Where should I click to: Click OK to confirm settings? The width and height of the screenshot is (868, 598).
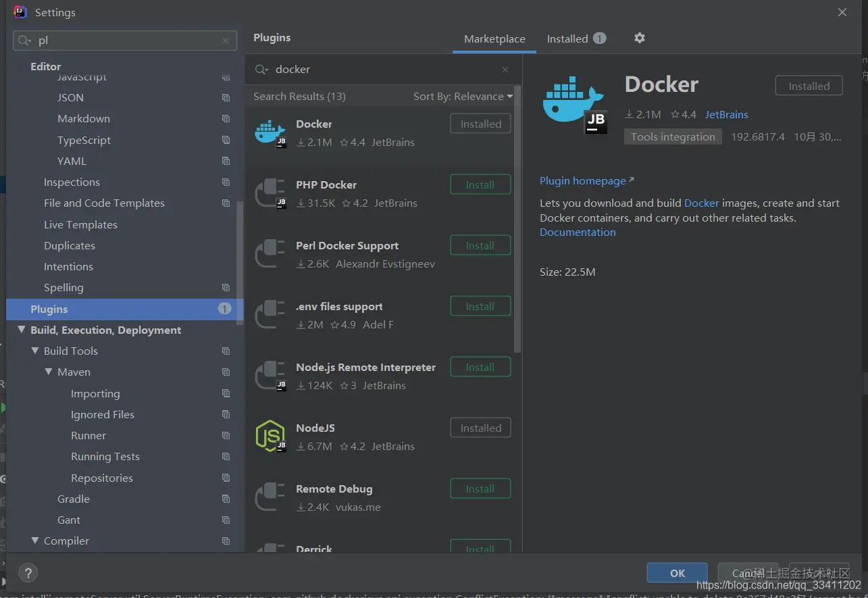(x=677, y=572)
